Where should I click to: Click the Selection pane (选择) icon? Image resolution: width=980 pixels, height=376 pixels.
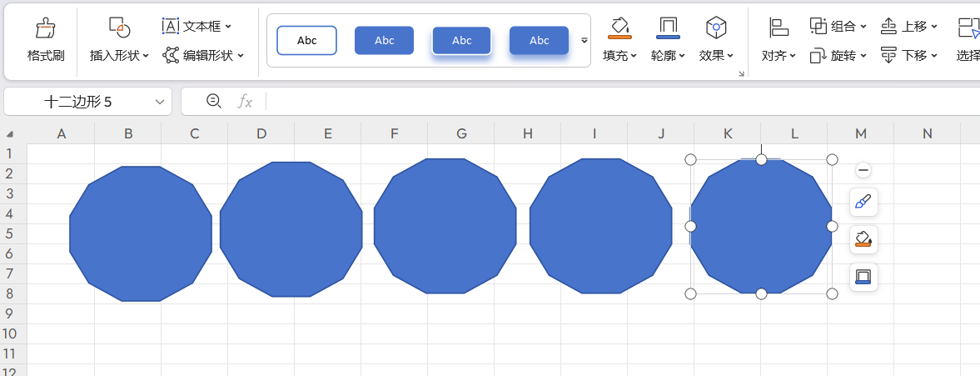click(968, 28)
